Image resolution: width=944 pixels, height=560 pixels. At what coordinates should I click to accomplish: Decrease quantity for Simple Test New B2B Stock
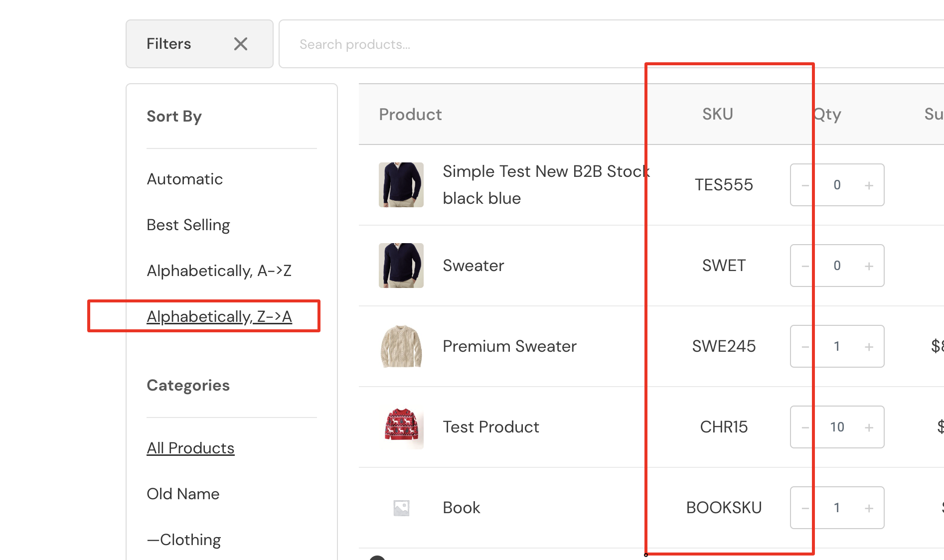tap(805, 185)
